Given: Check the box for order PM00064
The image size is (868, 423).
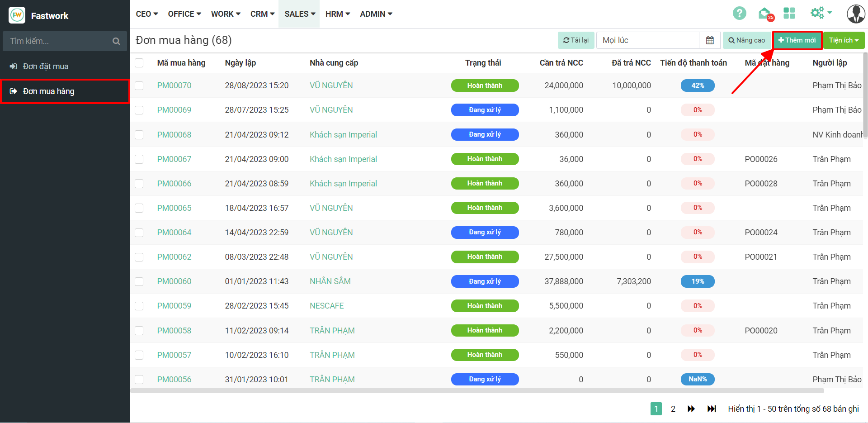Looking at the screenshot, I should (139, 233).
